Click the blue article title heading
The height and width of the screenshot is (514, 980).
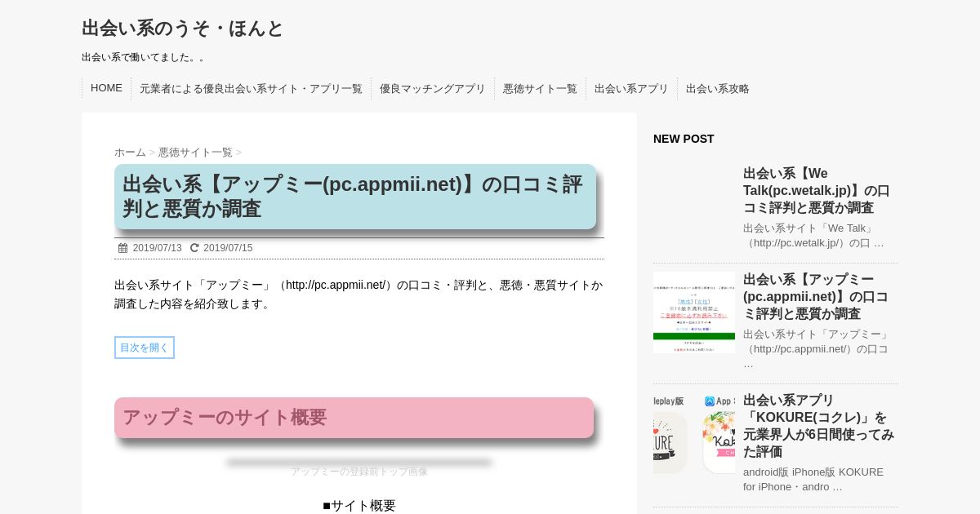(355, 197)
